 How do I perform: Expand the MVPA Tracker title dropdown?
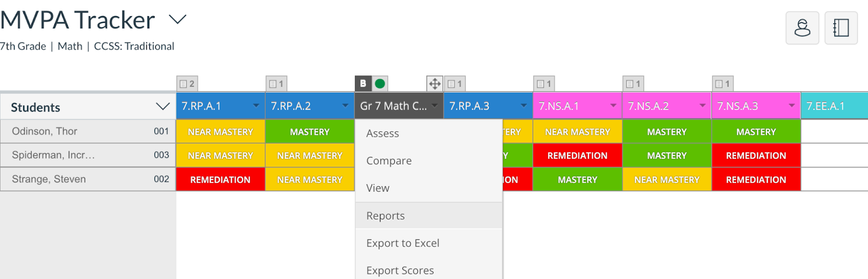177,20
